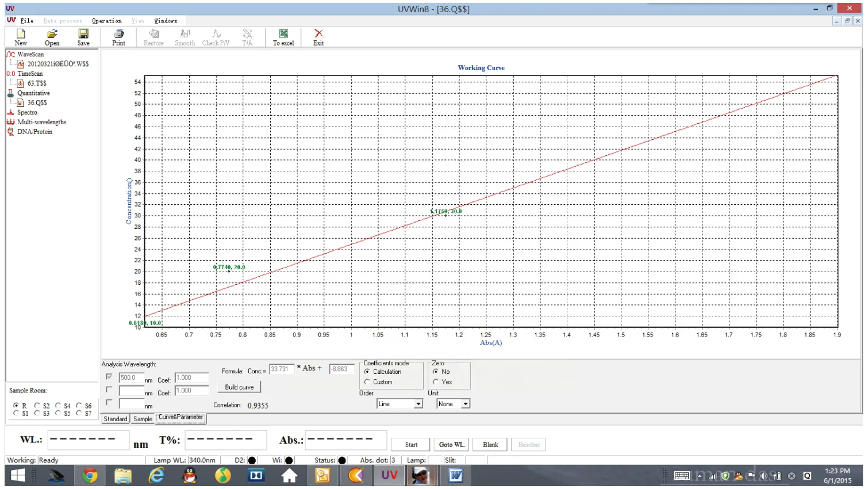Select the Quantitative mode in the tree
Screen dimensions: 868x489
(33, 93)
